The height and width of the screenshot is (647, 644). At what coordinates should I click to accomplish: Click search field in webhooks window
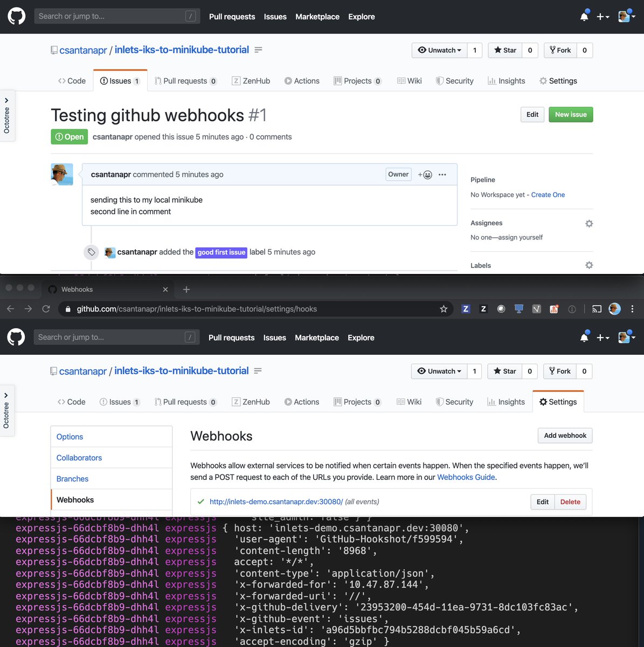point(116,337)
